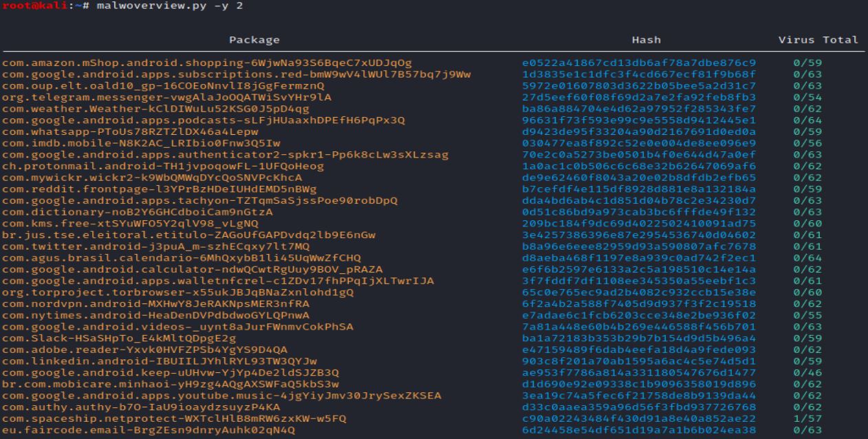Select the eu.faircode.email package entry

coord(148,429)
